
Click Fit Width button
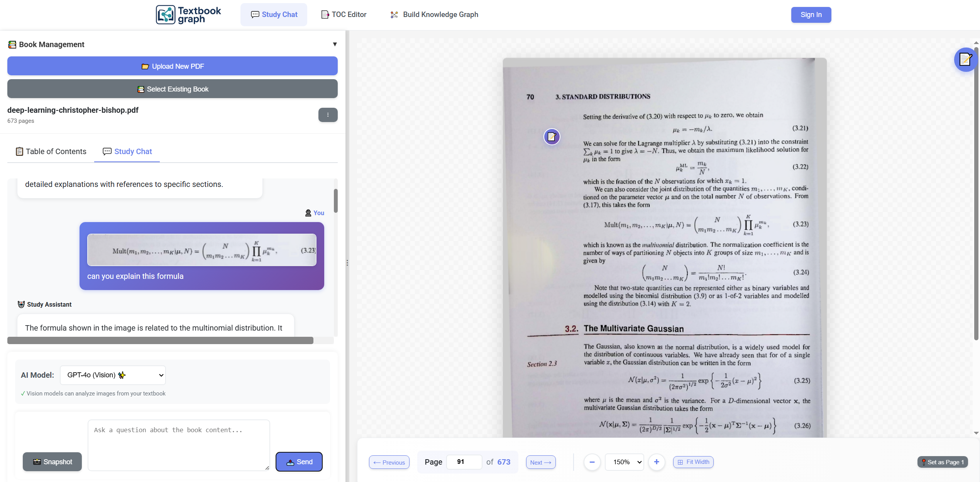coord(693,462)
